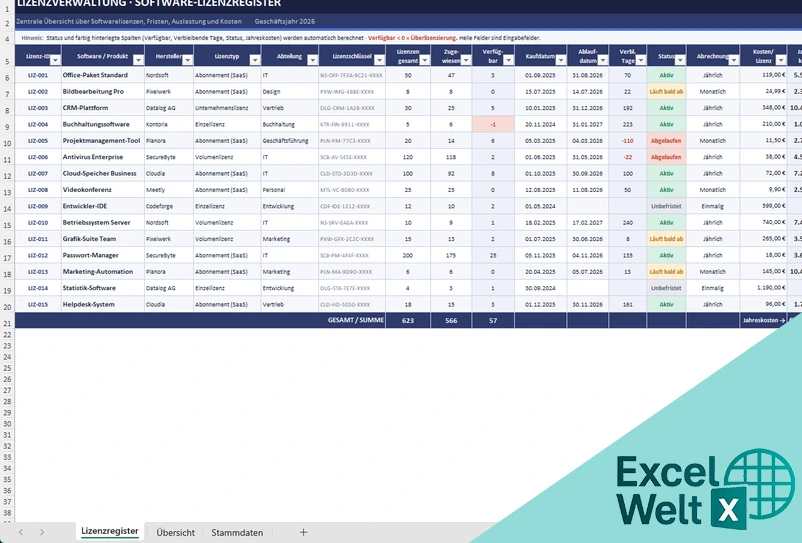Open the Hersteller filter dropdown
This screenshot has width=802, height=543.
click(187, 60)
